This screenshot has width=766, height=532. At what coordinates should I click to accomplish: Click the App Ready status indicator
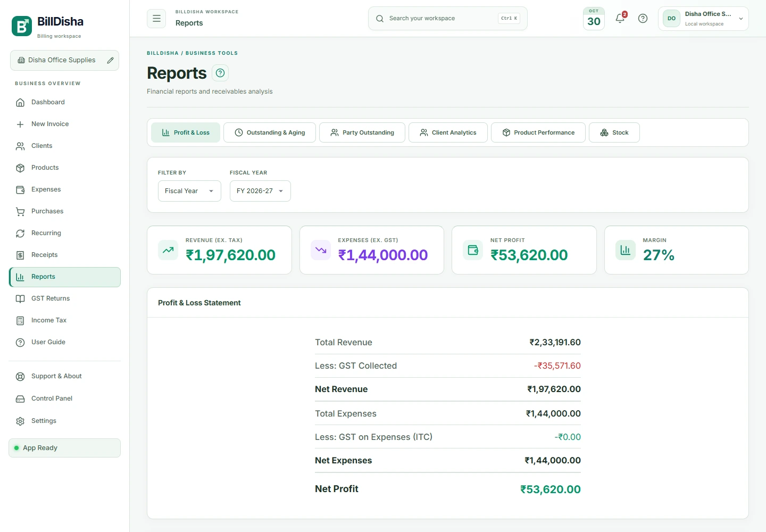coord(64,448)
